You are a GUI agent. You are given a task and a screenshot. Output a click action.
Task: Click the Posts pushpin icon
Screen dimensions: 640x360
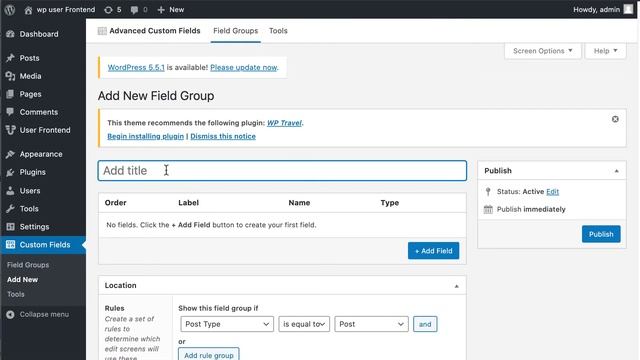(x=11, y=58)
